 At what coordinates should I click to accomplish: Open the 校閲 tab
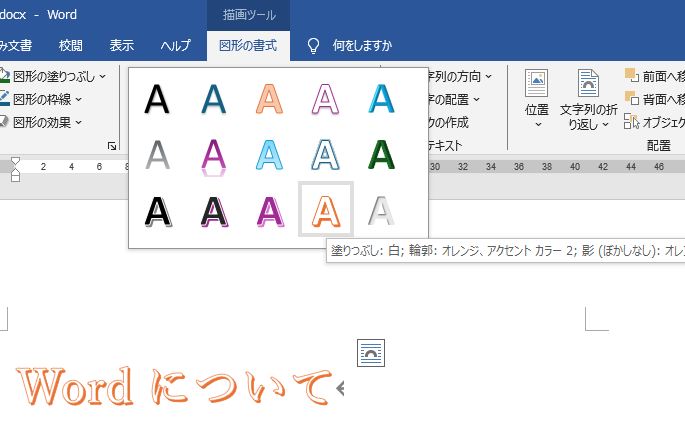(71, 45)
